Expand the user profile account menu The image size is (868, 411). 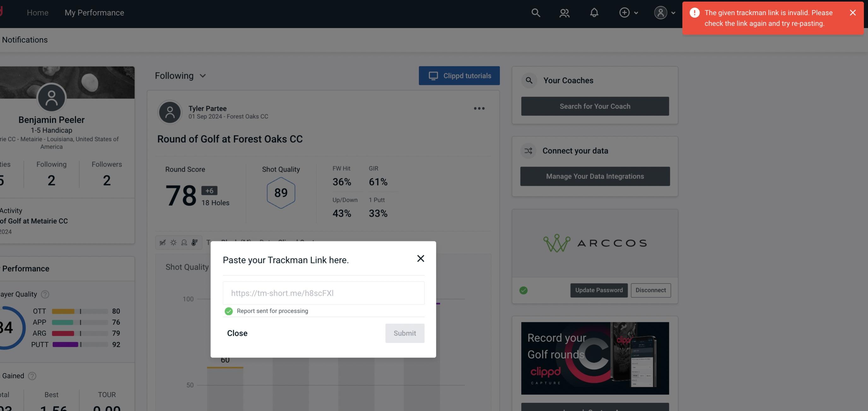pyautogui.click(x=664, y=12)
